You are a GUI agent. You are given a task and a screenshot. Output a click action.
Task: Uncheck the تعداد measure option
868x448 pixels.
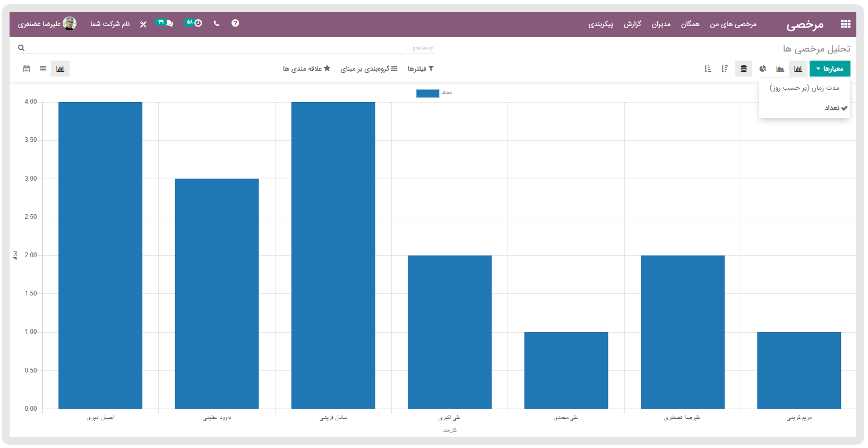pos(832,108)
